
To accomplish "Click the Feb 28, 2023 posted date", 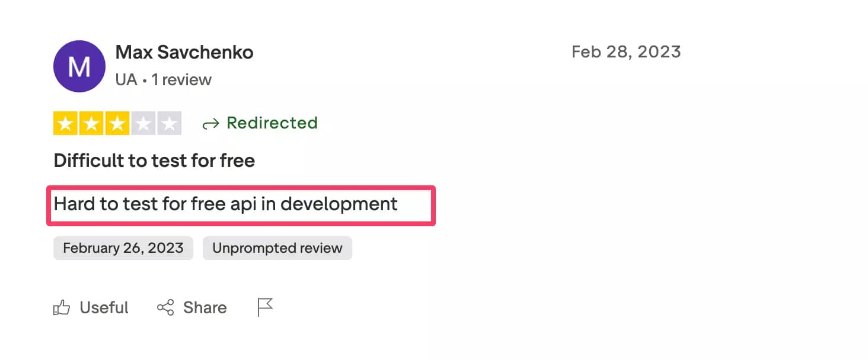I will coord(626,52).
